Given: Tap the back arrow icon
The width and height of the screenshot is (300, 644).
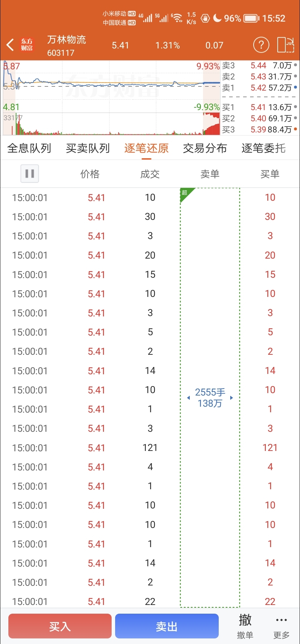Looking at the screenshot, I should (10, 45).
